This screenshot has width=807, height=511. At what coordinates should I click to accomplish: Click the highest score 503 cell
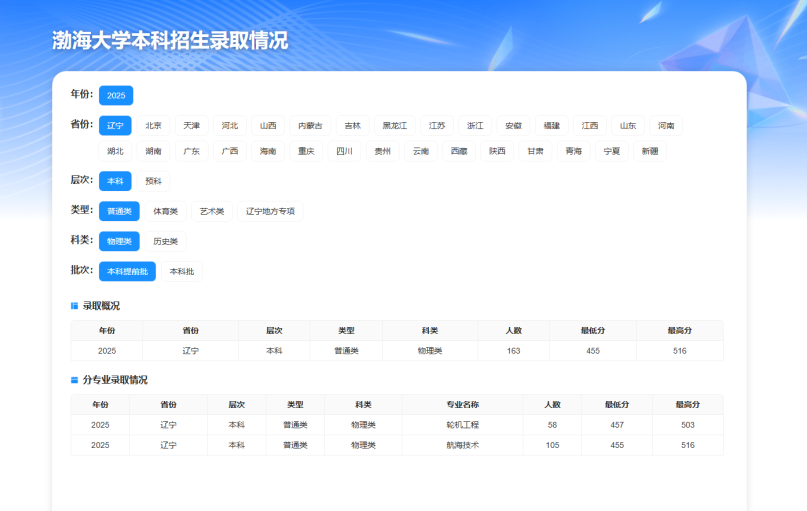(x=688, y=425)
